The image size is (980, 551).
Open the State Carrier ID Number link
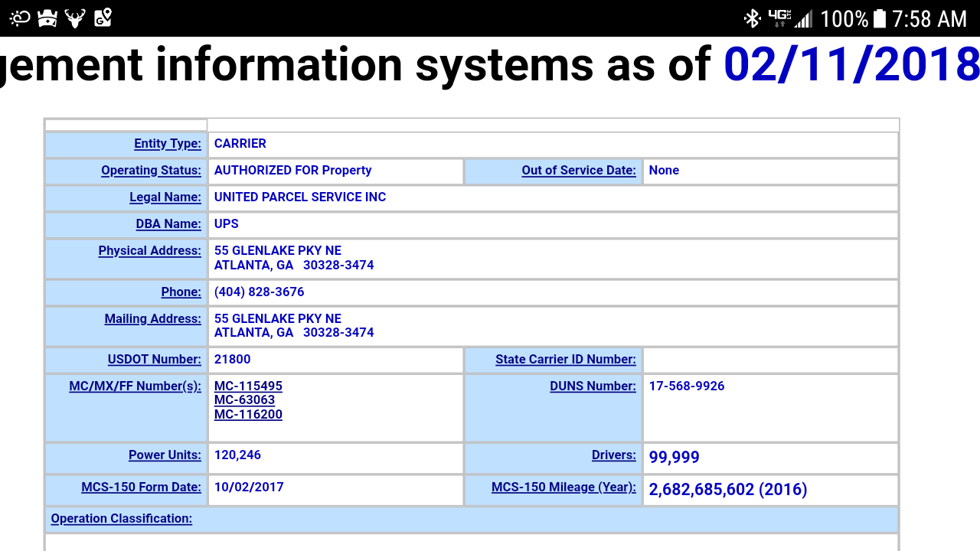click(566, 360)
